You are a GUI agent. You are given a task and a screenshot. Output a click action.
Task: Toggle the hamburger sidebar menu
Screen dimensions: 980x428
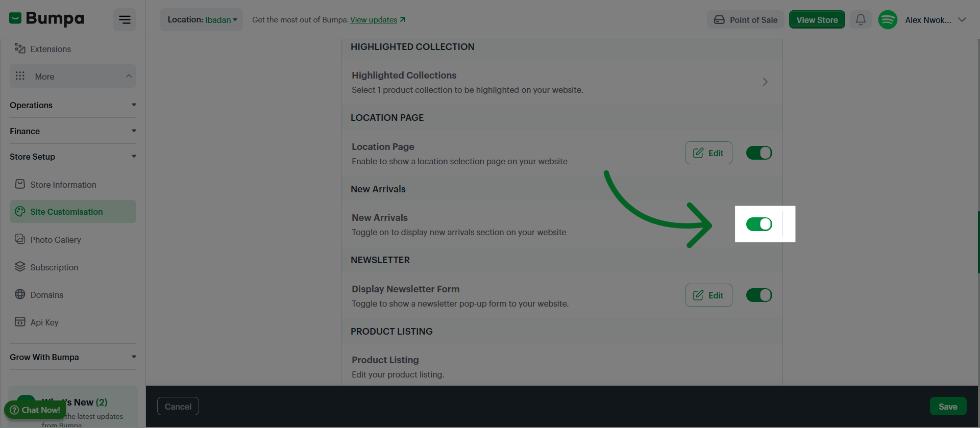coord(125,20)
